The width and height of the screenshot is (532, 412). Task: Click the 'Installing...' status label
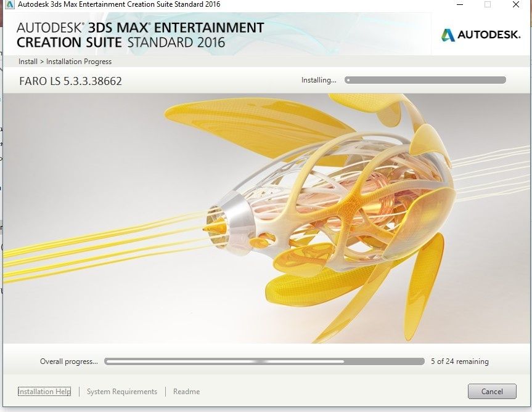click(x=319, y=80)
